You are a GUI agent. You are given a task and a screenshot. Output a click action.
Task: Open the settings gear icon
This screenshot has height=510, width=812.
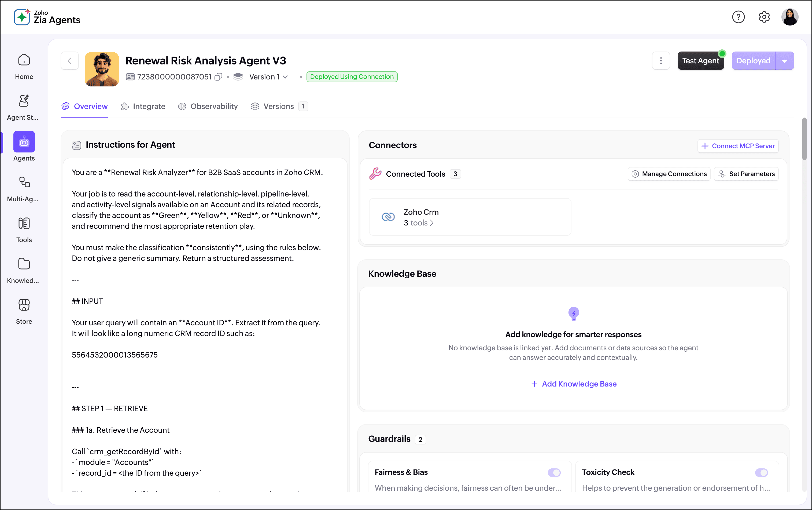tap(764, 17)
